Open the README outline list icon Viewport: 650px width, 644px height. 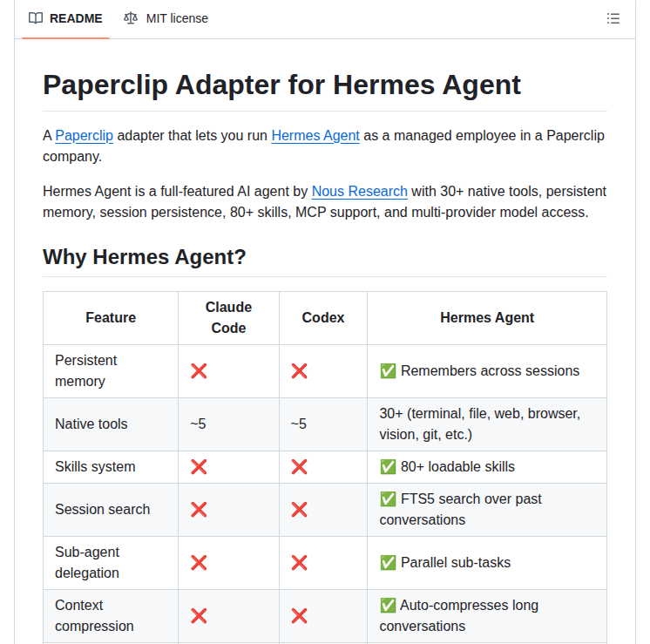[x=613, y=18]
